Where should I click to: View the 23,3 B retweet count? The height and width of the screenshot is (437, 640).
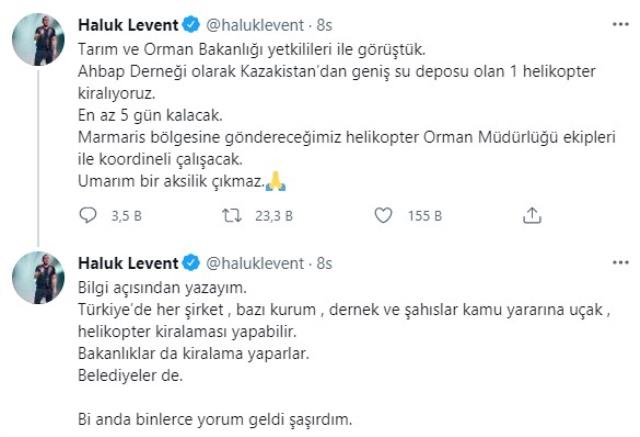tap(270, 214)
